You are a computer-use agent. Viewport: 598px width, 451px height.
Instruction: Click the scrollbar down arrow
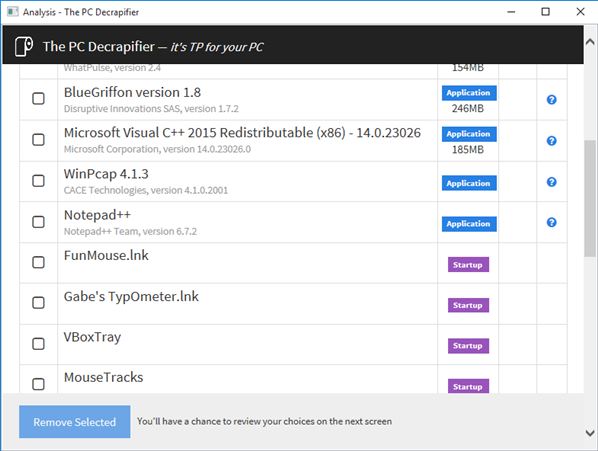[590, 433]
